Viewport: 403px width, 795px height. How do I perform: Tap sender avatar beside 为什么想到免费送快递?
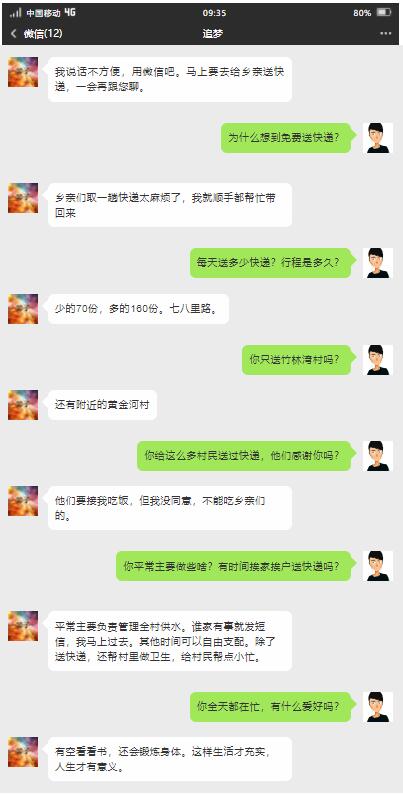[x=378, y=138]
